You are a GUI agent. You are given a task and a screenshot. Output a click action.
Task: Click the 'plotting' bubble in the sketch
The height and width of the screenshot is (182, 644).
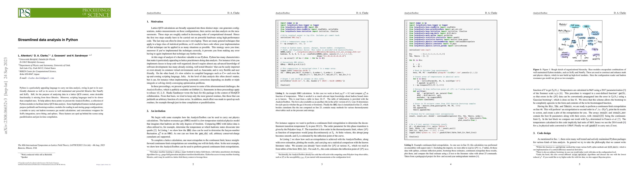pos(596,55)
